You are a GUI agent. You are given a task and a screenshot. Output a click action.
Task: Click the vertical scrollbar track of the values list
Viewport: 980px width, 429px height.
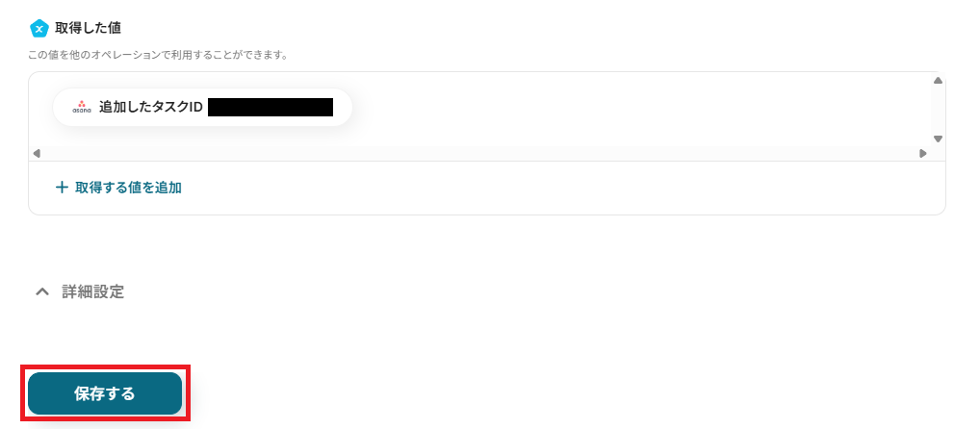click(938, 110)
